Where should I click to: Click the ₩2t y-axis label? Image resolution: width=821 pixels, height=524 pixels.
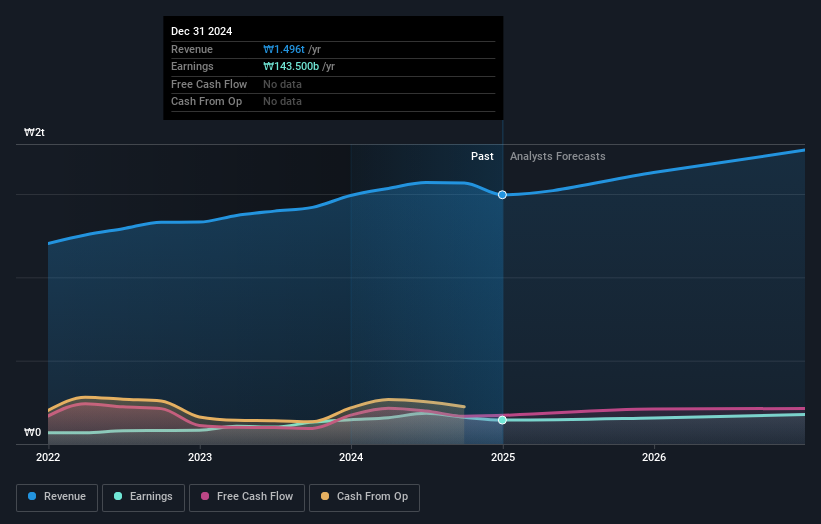pyautogui.click(x=35, y=132)
